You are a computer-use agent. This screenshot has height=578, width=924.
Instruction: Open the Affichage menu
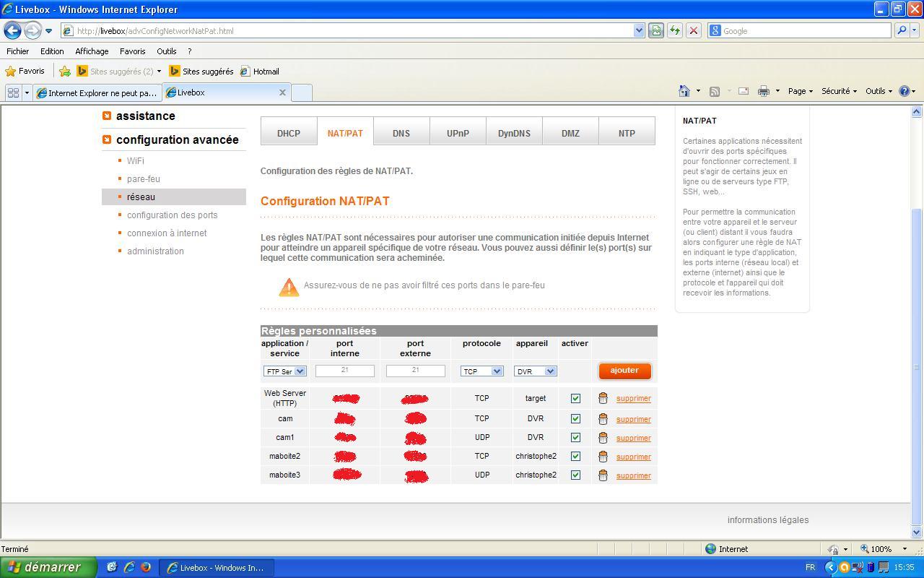pyautogui.click(x=92, y=51)
